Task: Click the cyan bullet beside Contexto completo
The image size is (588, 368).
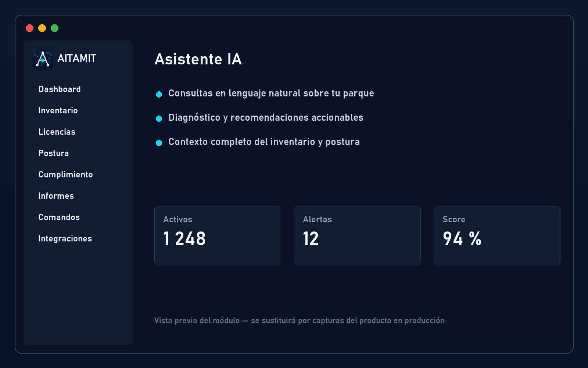Action: (x=159, y=143)
